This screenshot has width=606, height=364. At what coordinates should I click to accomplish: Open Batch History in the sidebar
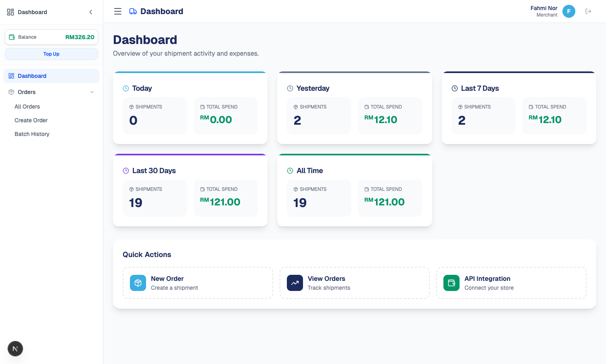tap(32, 134)
